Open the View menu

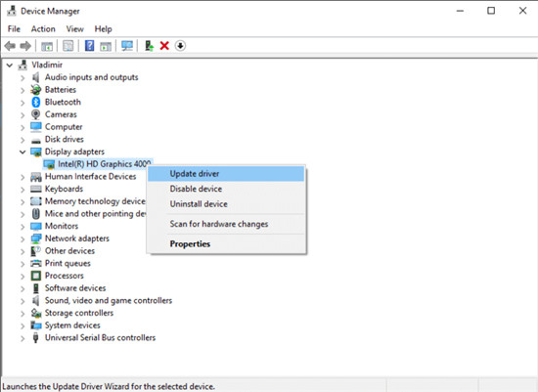coord(74,28)
